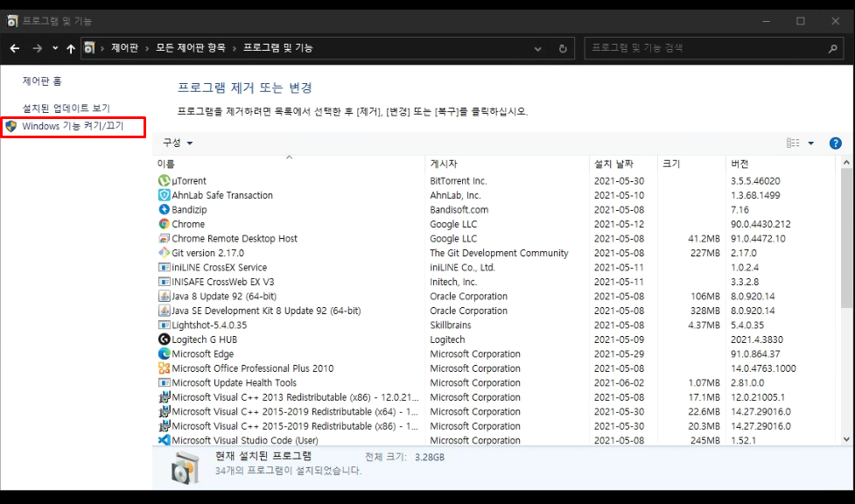Select the Lightshot-5.4.0.35 icon
Image resolution: width=855 pixels, height=504 pixels.
pos(164,325)
